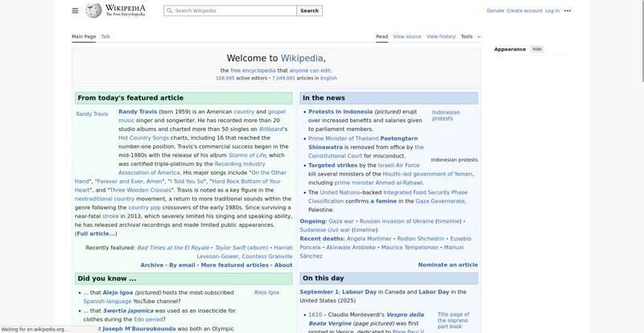Open the Angela Mortimer link
The image size is (644, 333).
[x=369, y=239]
